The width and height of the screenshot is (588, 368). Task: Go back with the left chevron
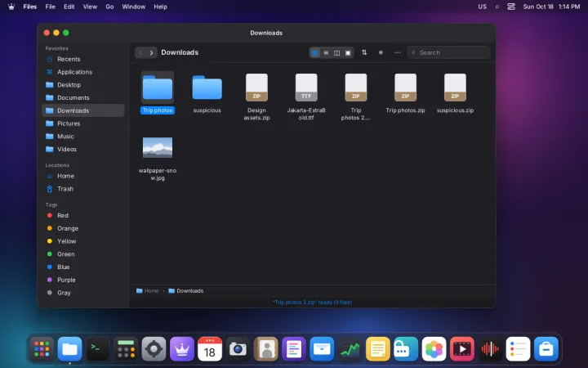click(140, 52)
